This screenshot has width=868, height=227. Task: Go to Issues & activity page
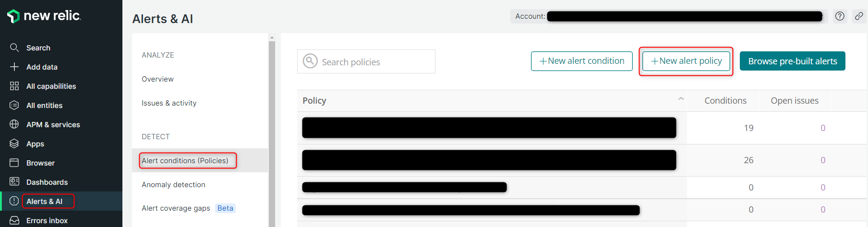pyautogui.click(x=169, y=103)
